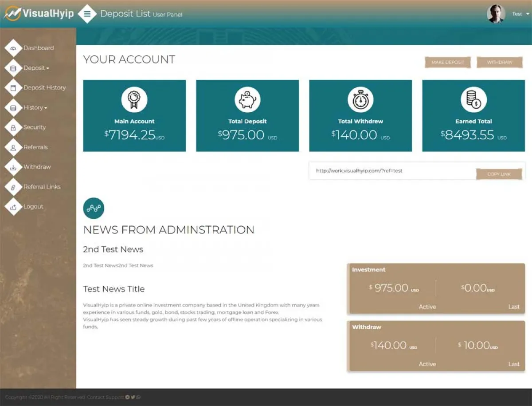This screenshot has height=406, width=532.
Task: Click the Deposit coin-stack icon in sidebar
Action: tap(13, 68)
